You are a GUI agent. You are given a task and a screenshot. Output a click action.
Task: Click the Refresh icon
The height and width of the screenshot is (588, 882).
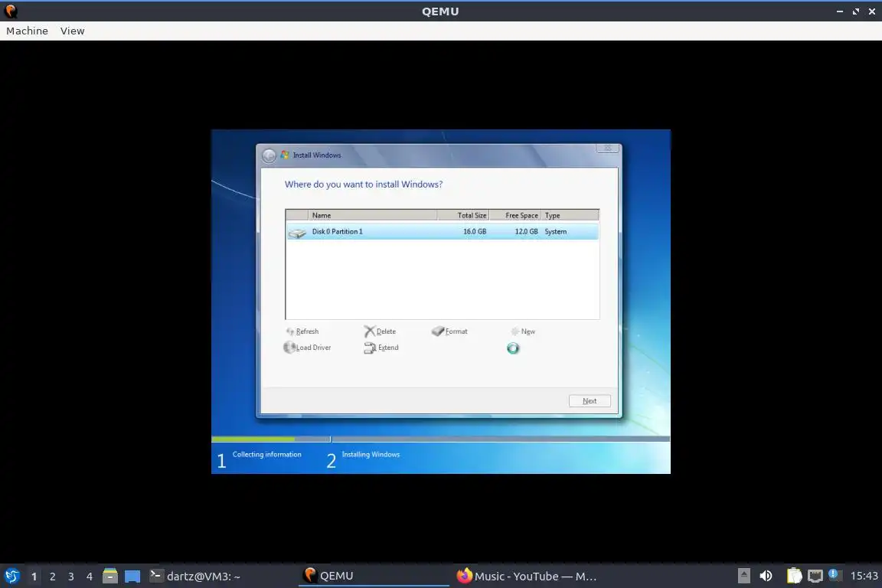click(290, 332)
